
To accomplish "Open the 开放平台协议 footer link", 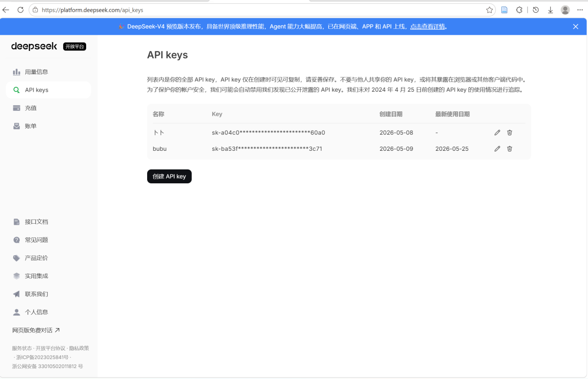I will point(50,348).
